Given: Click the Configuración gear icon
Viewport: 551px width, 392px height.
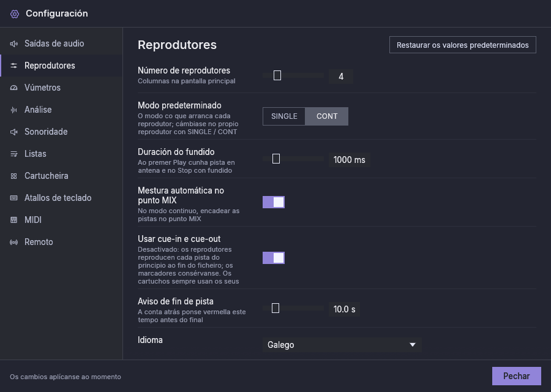Looking at the screenshot, I should [x=15, y=13].
